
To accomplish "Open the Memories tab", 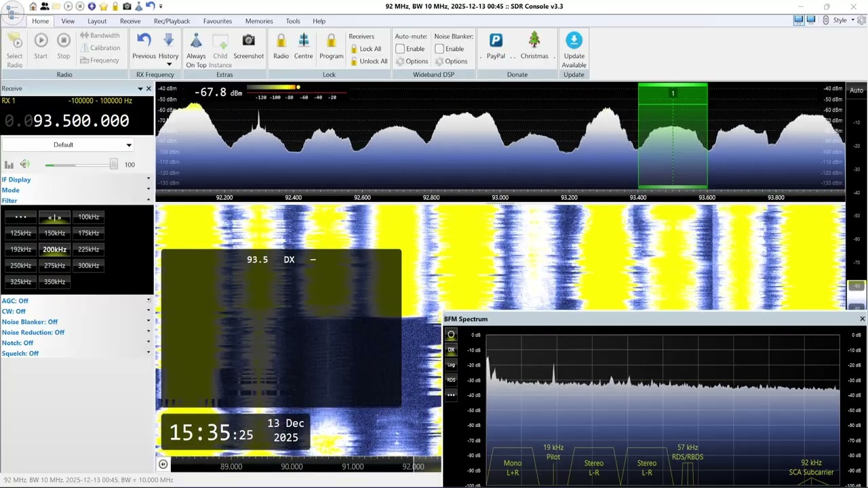I will click(x=259, y=21).
